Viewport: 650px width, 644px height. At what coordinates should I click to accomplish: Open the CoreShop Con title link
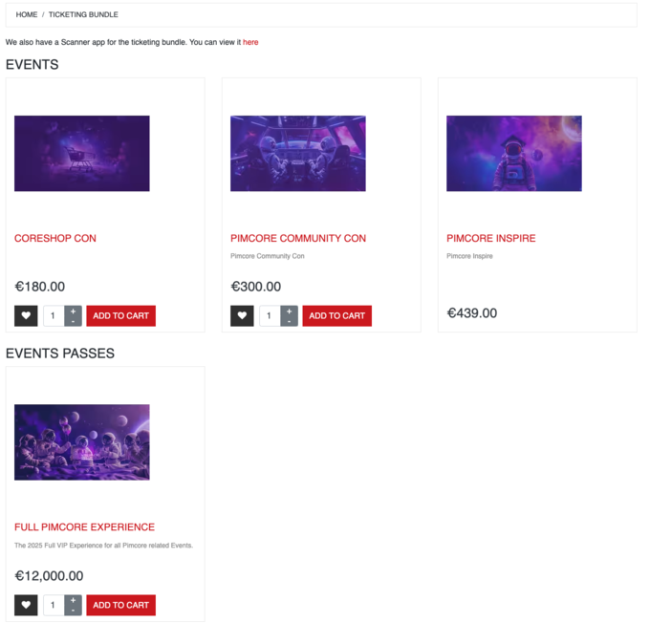[55, 238]
